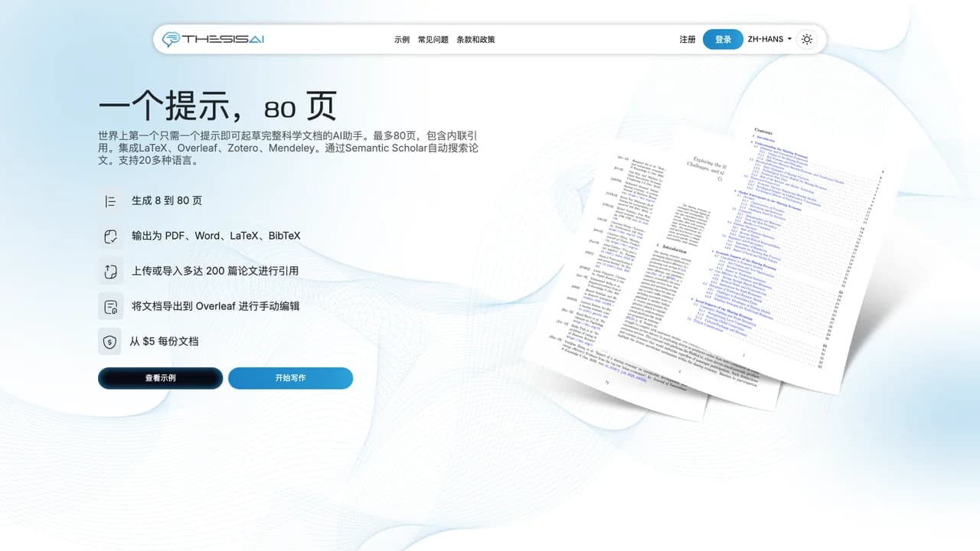Click the 开始写作 button
Image resolution: width=980 pixels, height=551 pixels.
point(290,378)
